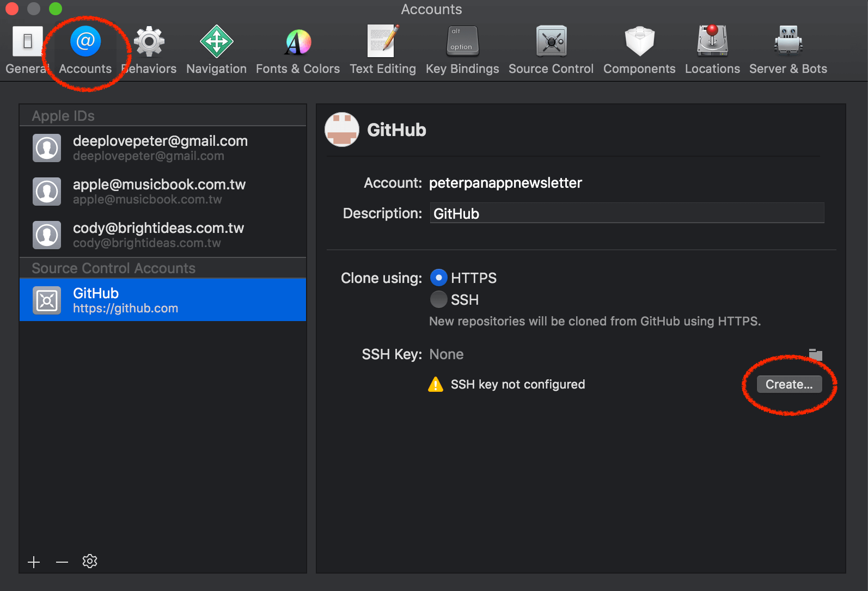The image size is (868, 591).
Task: Click the remove account minus icon
Action: [62, 562]
